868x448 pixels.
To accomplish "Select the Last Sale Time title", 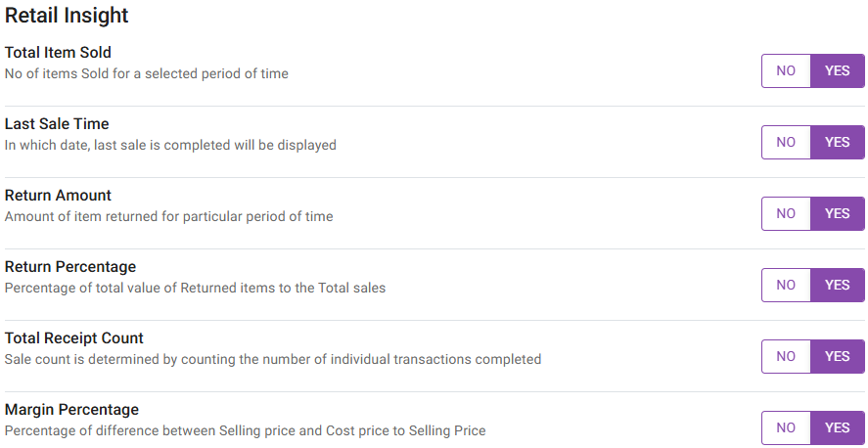I will click(x=57, y=124).
